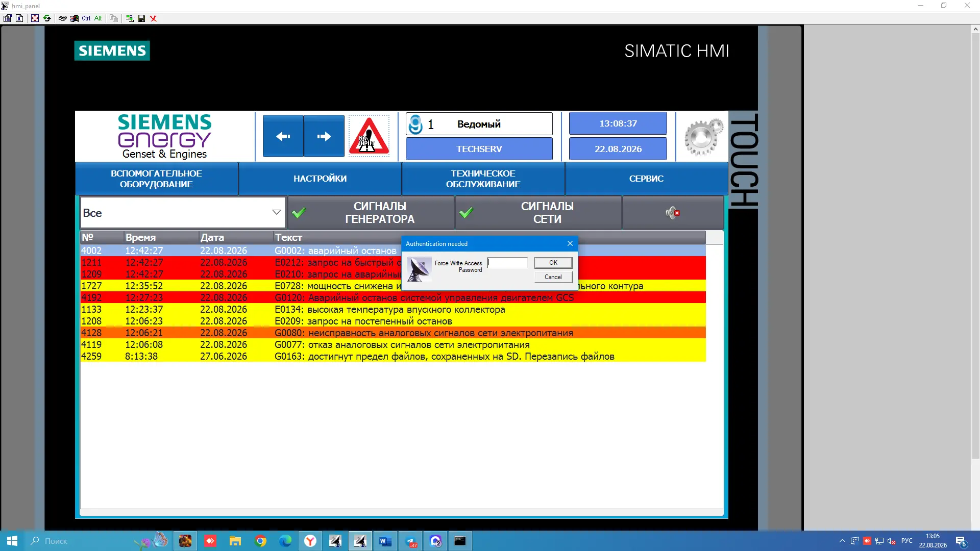Screen dimensions: 980x551
Task: Select alarm row 4128 G0080
Action: tap(393, 333)
